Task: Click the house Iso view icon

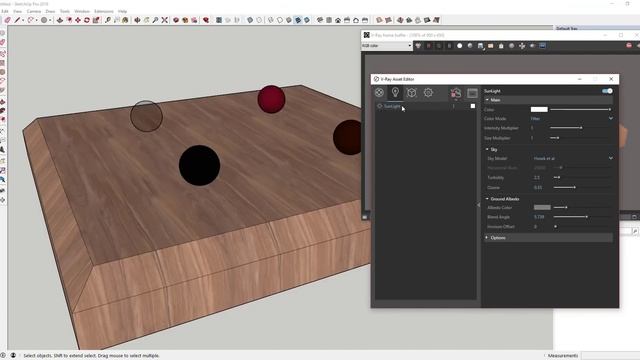Action: point(338,20)
